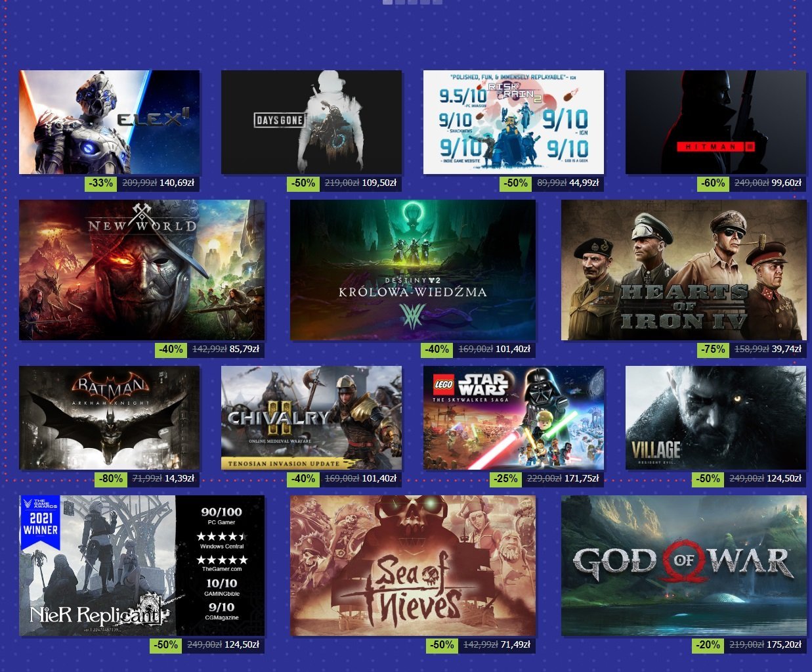Click the New World game artwork
This screenshot has width=812, height=672.
click(x=142, y=270)
